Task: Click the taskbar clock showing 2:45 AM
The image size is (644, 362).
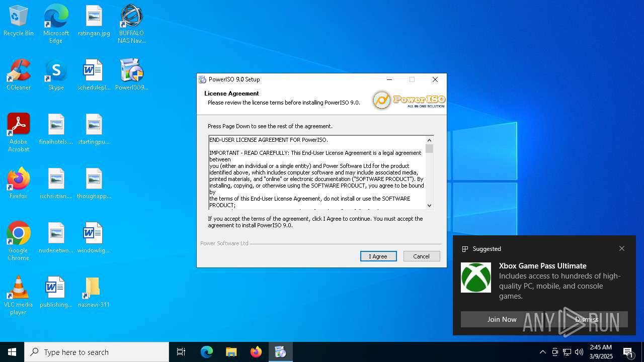Action: (x=601, y=352)
